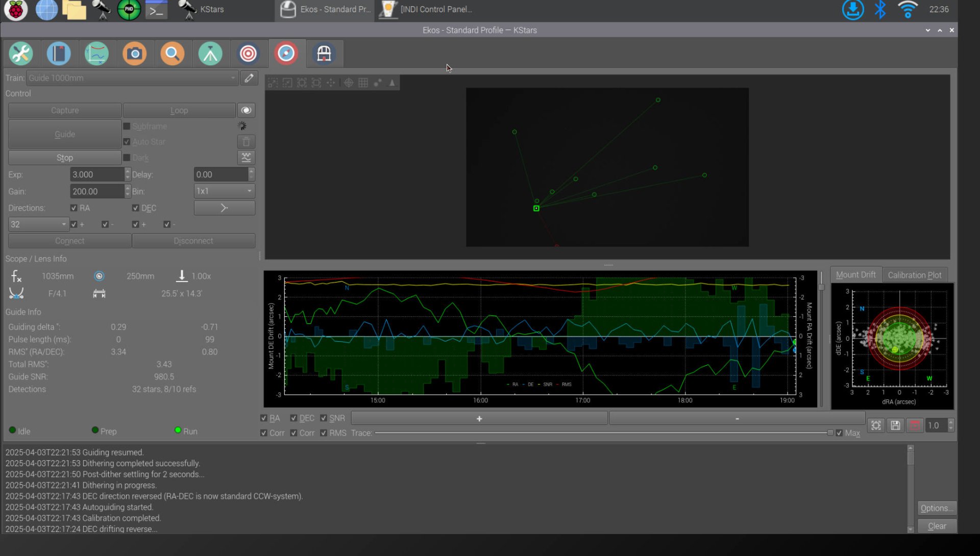Click the wave icon button beside Dark

(x=246, y=158)
